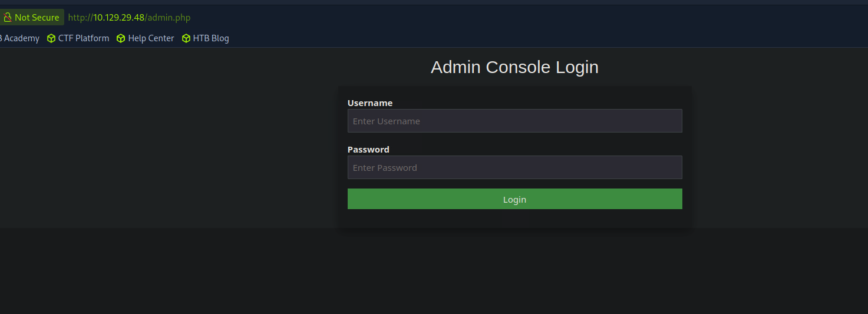Click the Password field label
This screenshot has width=868, height=314.
[368, 150]
